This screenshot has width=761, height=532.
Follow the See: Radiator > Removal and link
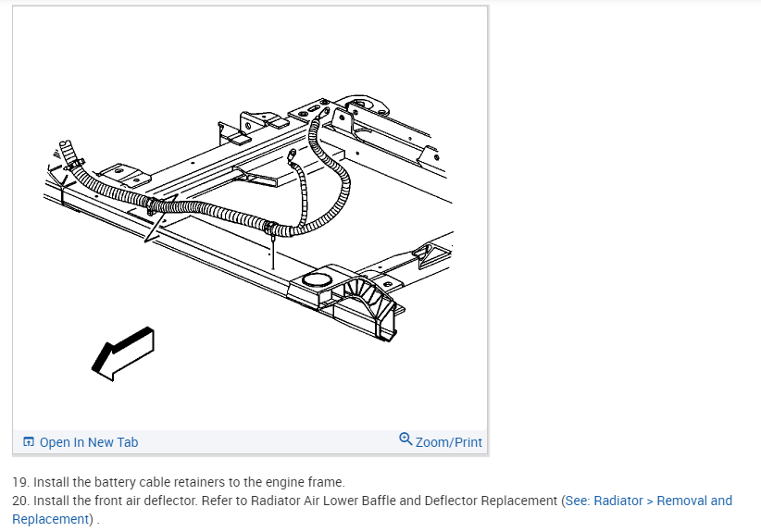(649, 501)
